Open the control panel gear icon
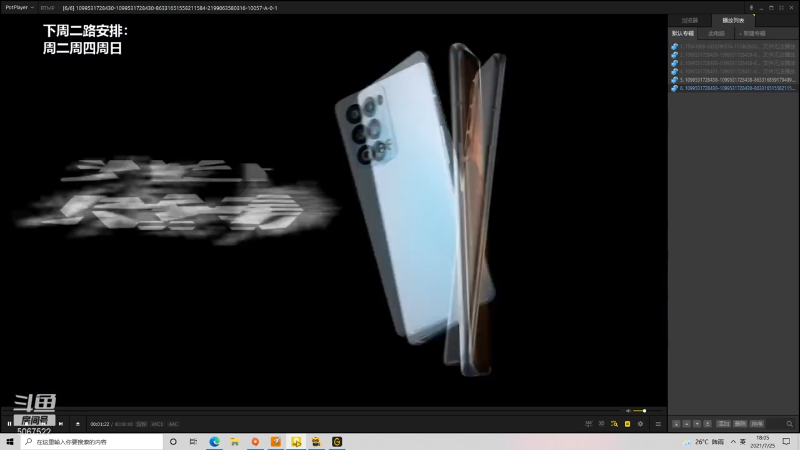The image size is (800, 450). (640, 424)
